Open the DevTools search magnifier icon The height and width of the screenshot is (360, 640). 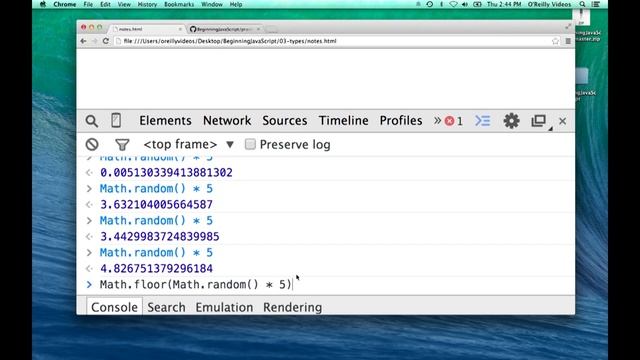pyautogui.click(x=92, y=121)
